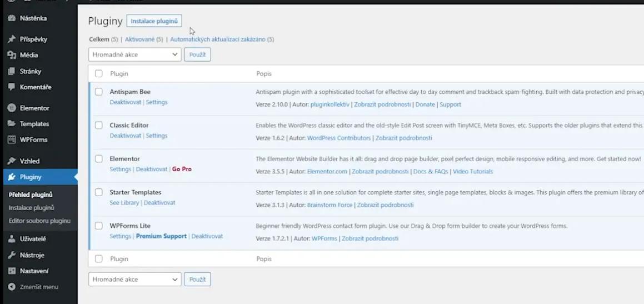Check the Classic Editor plugin checkbox
Image resolution: width=644 pixels, height=304 pixels.
pyautogui.click(x=98, y=125)
